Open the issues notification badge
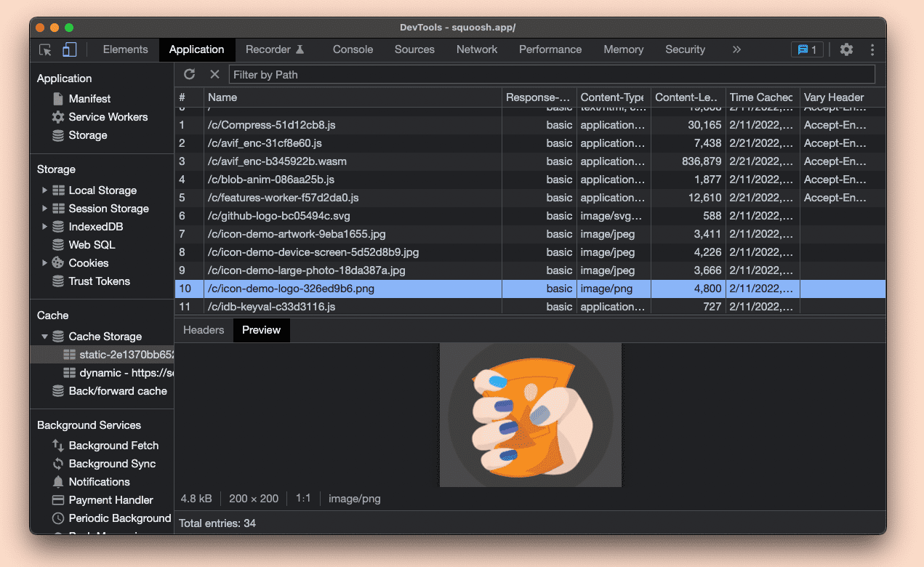This screenshot has height=567, width=924. coord(807,49)
